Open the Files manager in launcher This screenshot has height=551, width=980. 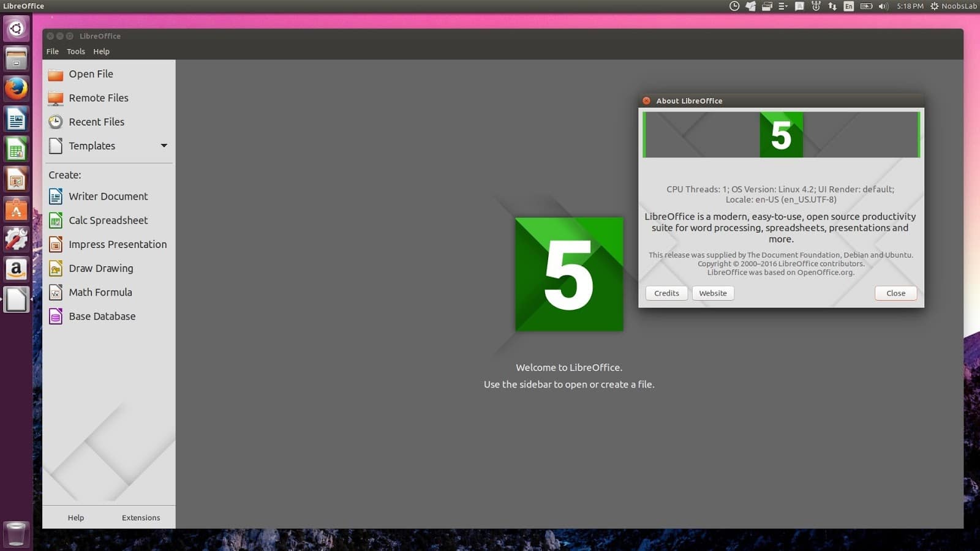(17, 59)
